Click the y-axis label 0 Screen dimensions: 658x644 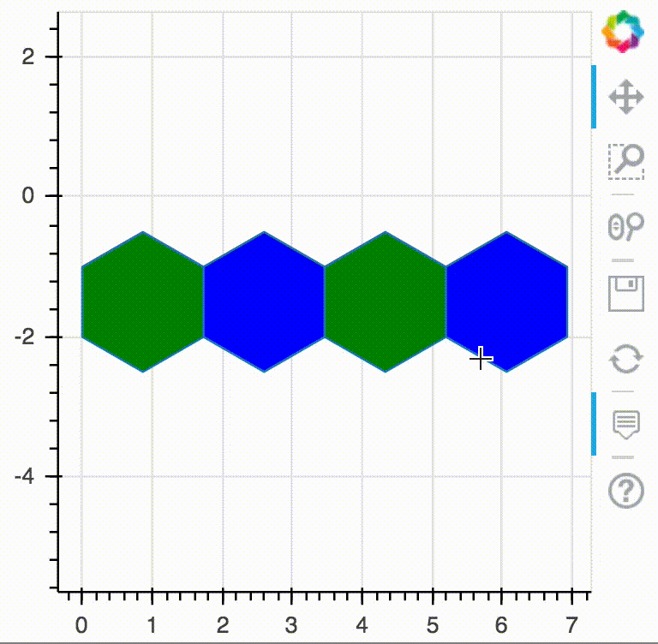click(x=28, y=195)
